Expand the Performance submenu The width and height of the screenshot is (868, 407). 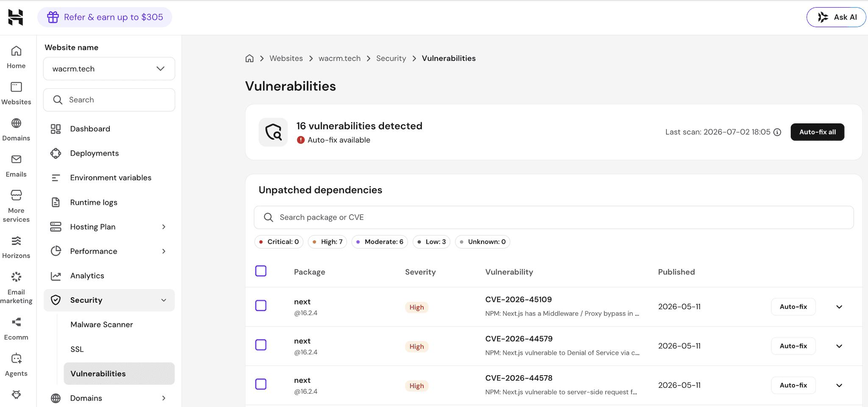[164, 251]
